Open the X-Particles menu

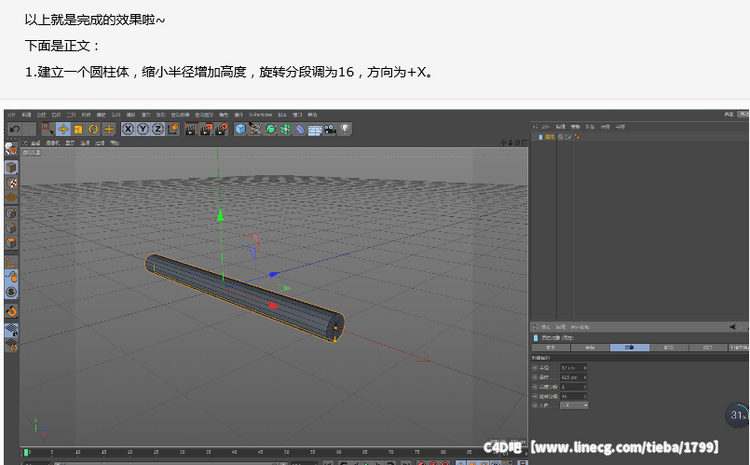click(x=261, y=115)
